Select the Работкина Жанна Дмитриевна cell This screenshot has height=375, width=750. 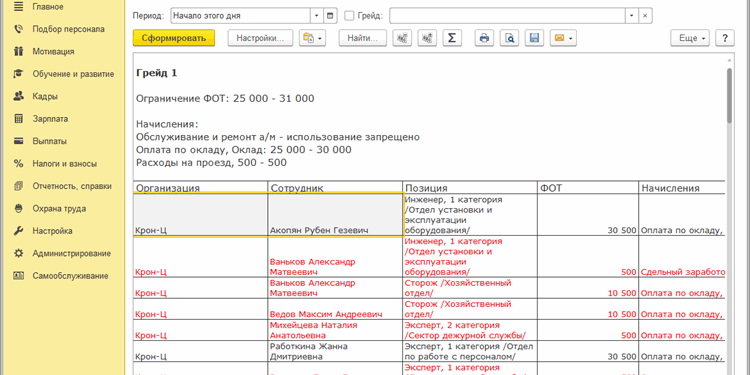335,351
